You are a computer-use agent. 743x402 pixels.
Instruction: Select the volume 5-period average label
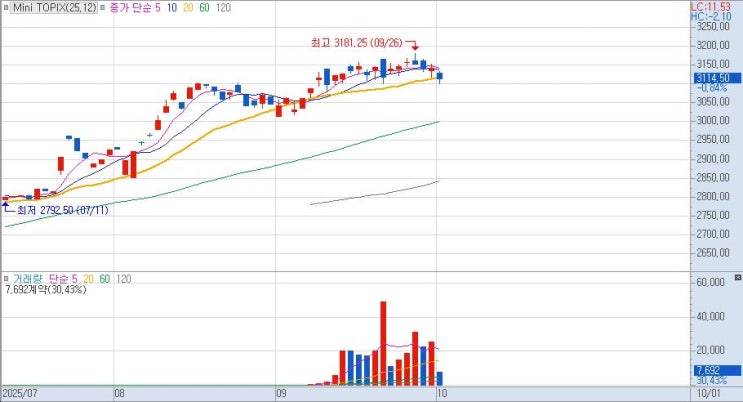pyautogui.click(x=74, y=279)
